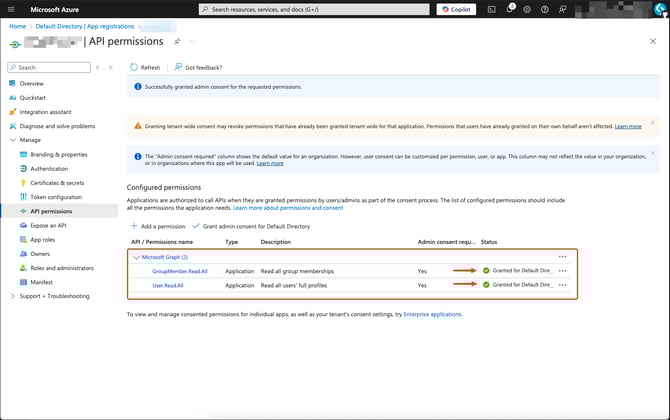Click the Refresh icon in the toolbar
The width and height of the screenshot is (670, 420).
[135, 67]
